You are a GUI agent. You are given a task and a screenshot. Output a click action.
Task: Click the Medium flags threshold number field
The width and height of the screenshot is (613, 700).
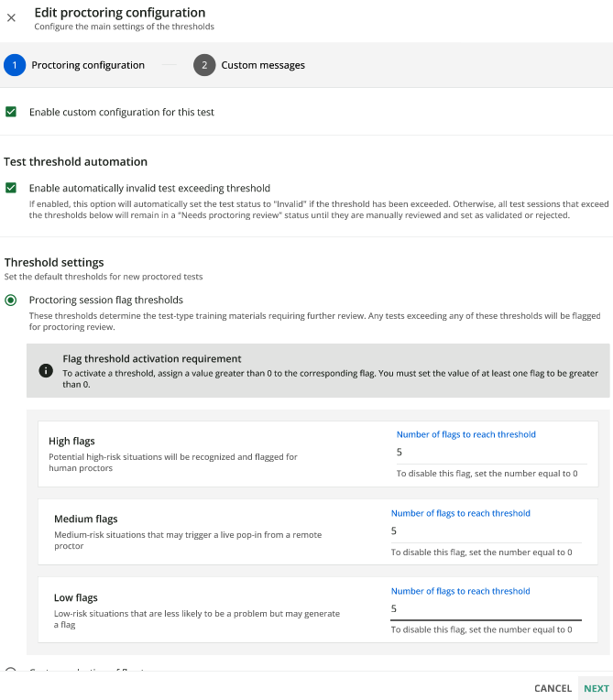(x=487, y=530)
